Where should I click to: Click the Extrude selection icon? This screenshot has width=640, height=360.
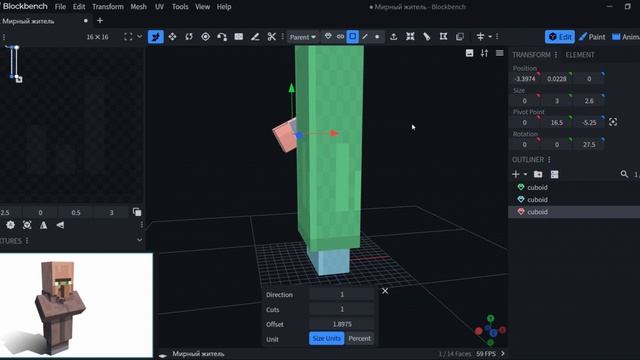coord(393,37)
